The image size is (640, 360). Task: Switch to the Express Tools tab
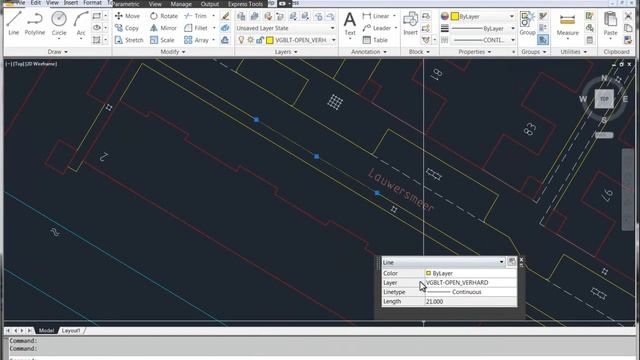click(x=245, y=4)
